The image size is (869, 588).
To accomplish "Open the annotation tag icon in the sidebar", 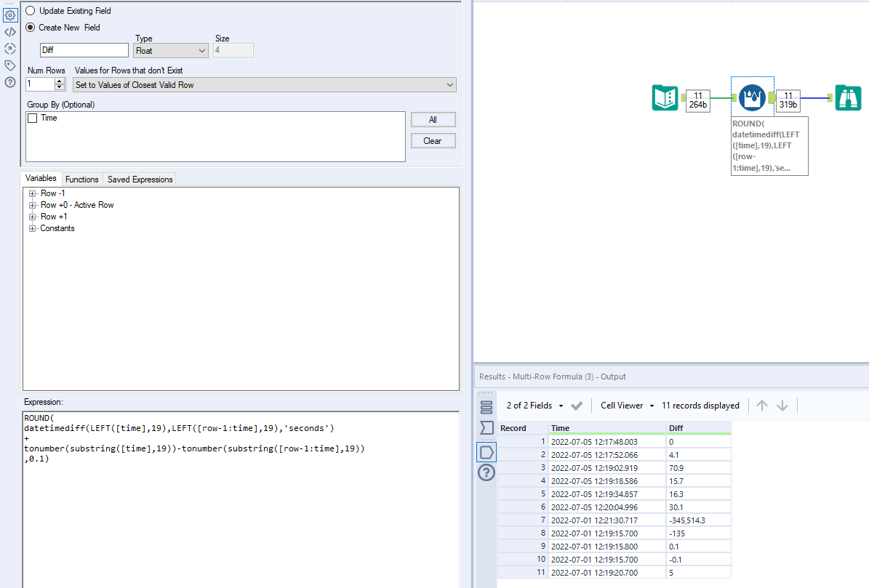I will pyautogui.click(x=9, y=65).
